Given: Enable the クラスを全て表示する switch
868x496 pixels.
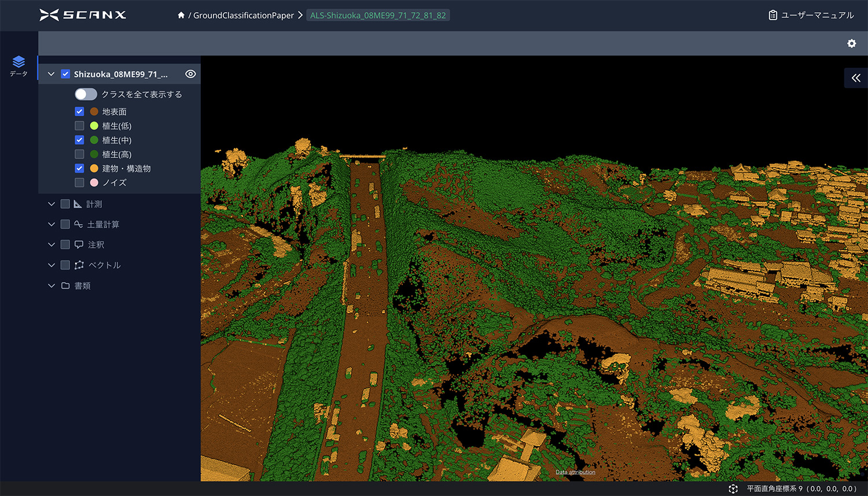Looking at the screenshot, I should click(x=86, y=94).
